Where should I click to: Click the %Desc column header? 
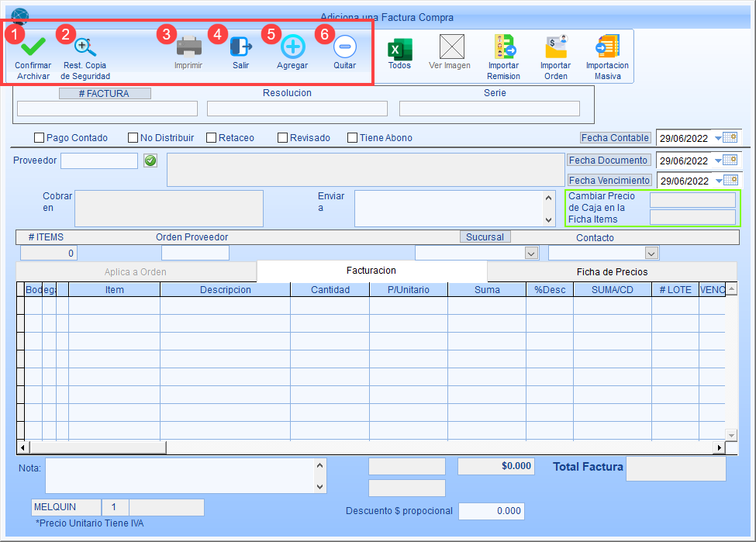[x=550, y=290]
